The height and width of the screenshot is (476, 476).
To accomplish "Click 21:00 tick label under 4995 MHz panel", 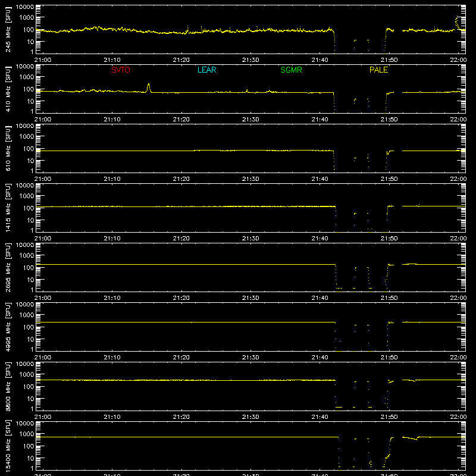I will click(43, 358).
